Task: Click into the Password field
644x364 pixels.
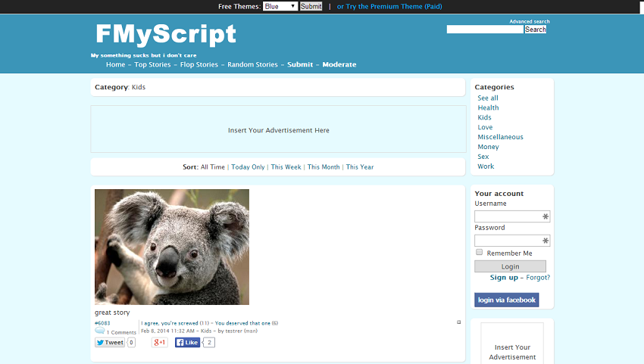Action: [x=512, y=241]
